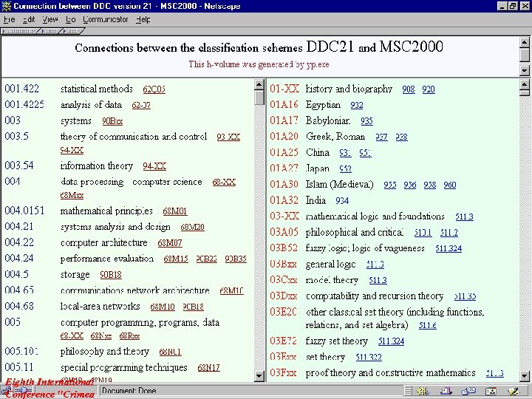
Task: Open link 920 for history and biography
Action: pyautogui.click(x=429, y=89)
